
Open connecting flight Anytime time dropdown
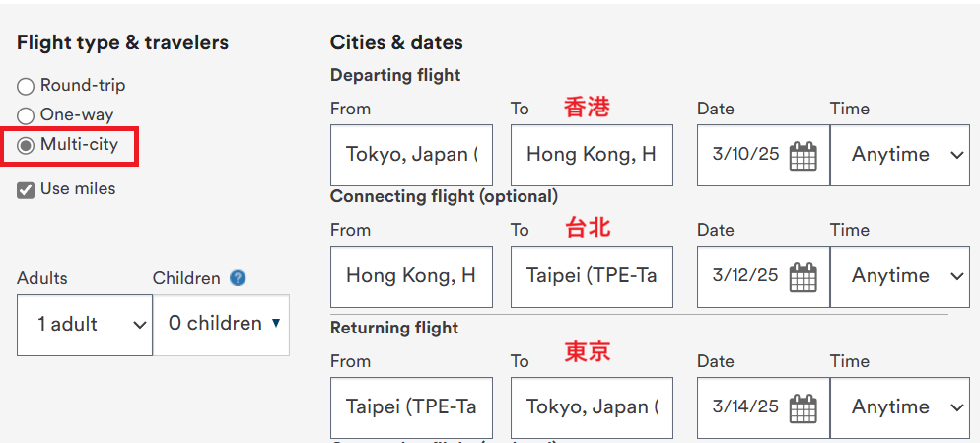[900, 276]
